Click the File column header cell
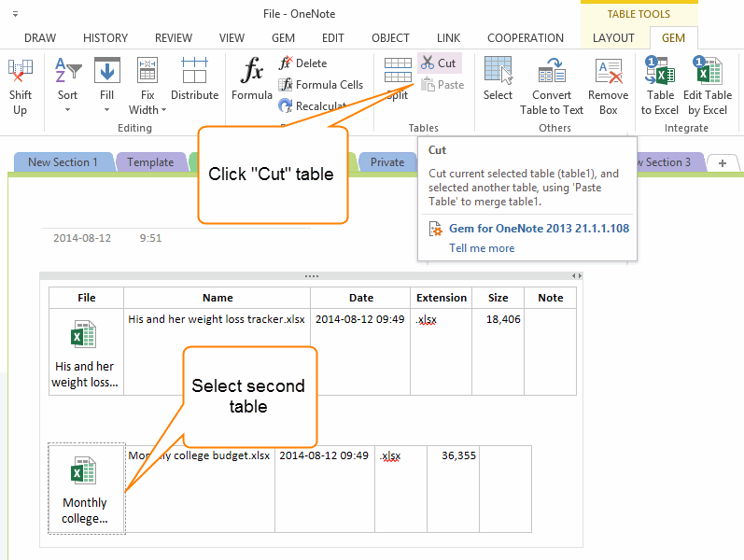 [87, 298]
